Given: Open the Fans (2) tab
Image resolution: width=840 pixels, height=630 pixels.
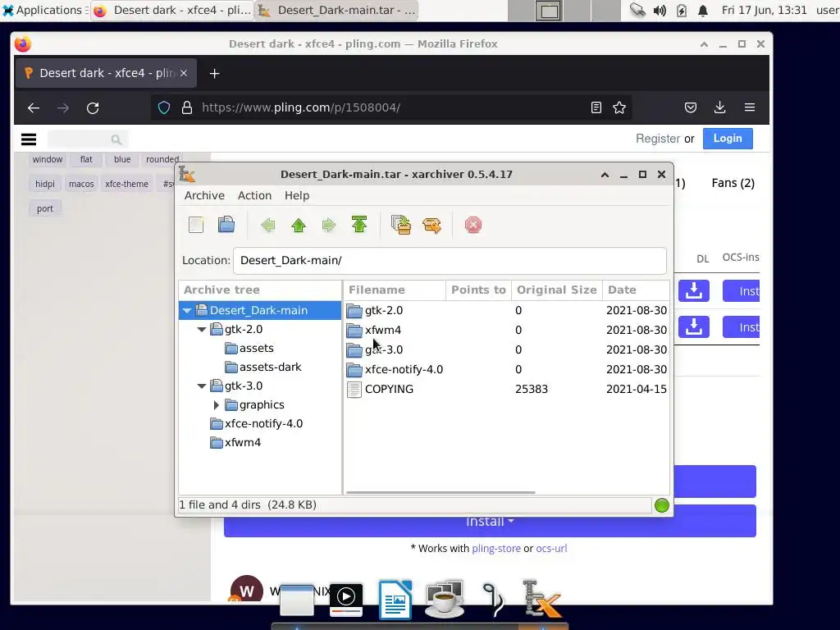Looking at the screenshot, I should [733, 183].
